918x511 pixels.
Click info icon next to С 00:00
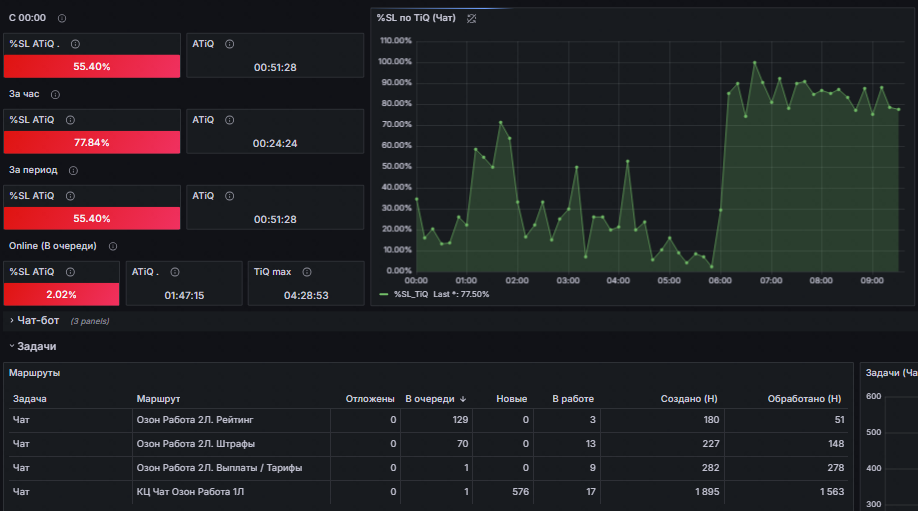pyautogui.click(x=62, y=18)
